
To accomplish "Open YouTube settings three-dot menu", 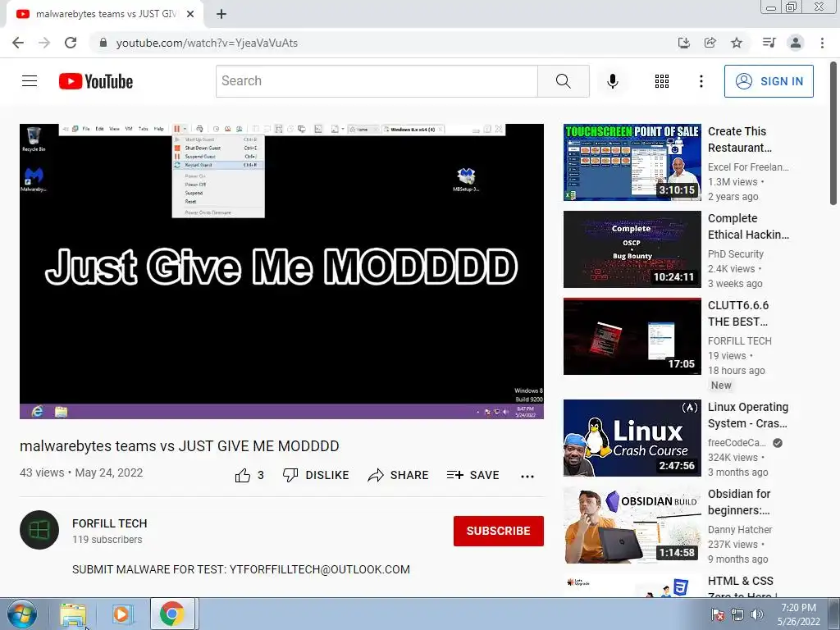I will [x=701, y=81].
